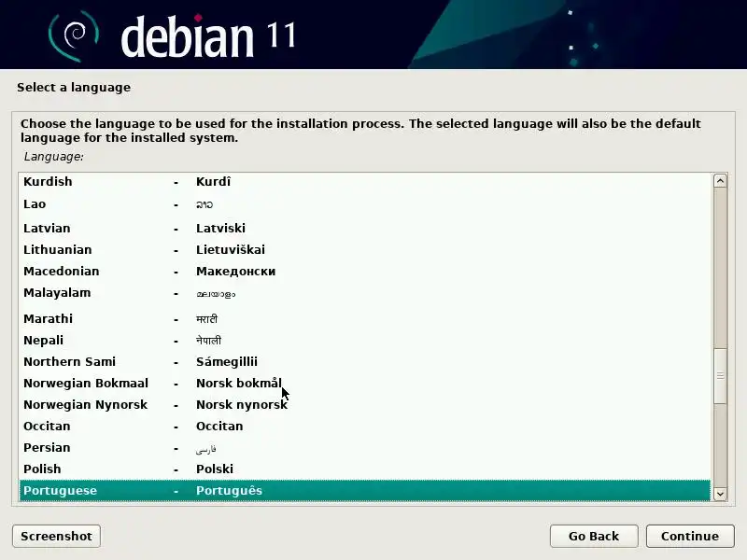Click the Continue button
Image resolution: width=747 pixels, height=560 pixels.
coord(690,536)
